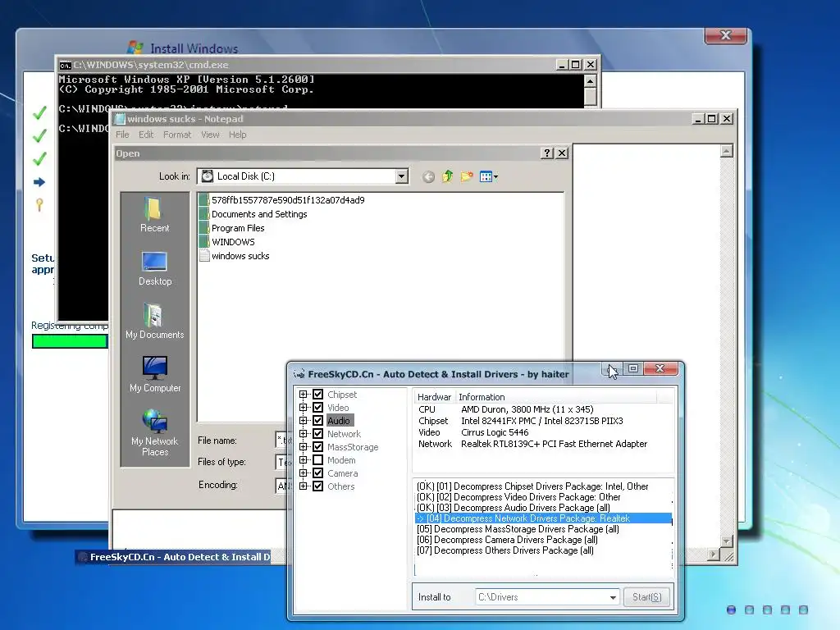This screenshot has height=630, width=840.
Task: Expand the Audio tree node
Action: (304, 421)
